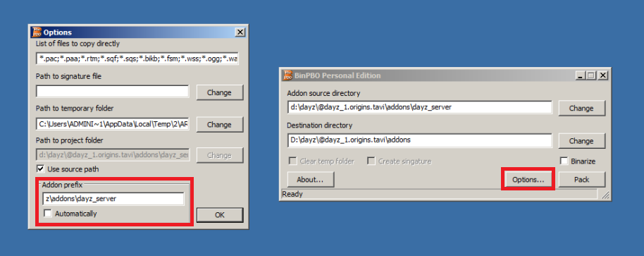Toggle the Create singature checkbox
This screenshot has width=644, height=256.
point(371,161)
